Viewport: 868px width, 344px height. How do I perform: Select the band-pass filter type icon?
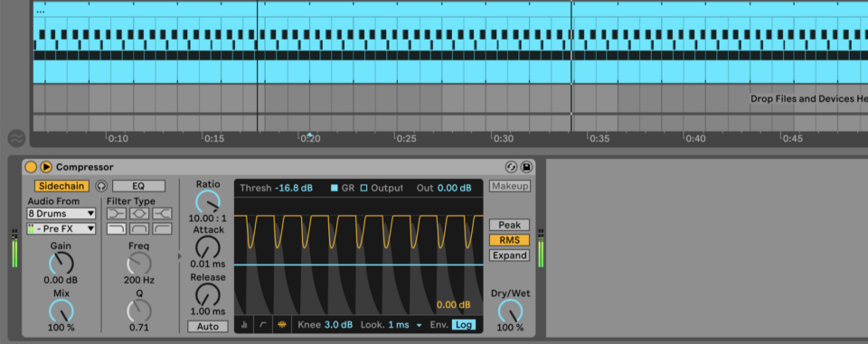click(x=139, y=228)
